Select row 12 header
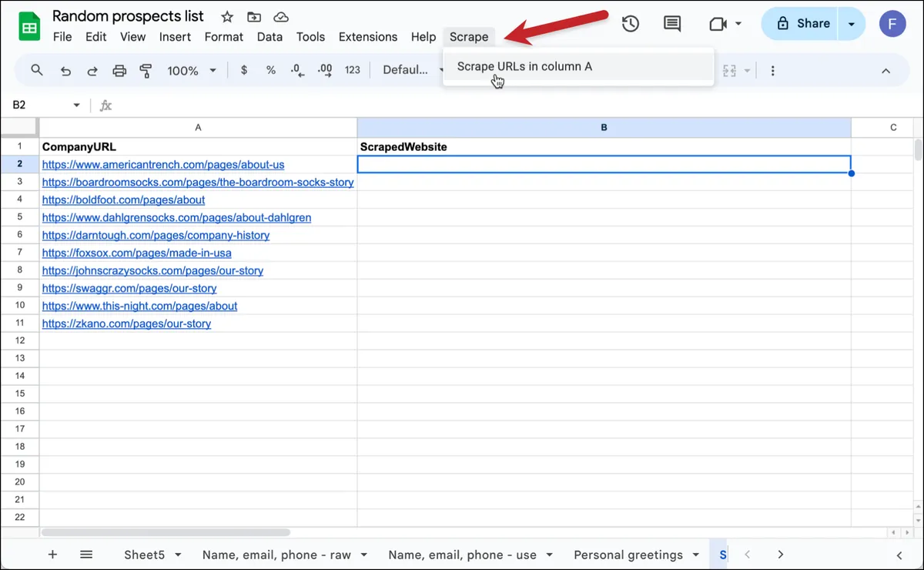This screenshot has width=924, height=570. (20, 341)
